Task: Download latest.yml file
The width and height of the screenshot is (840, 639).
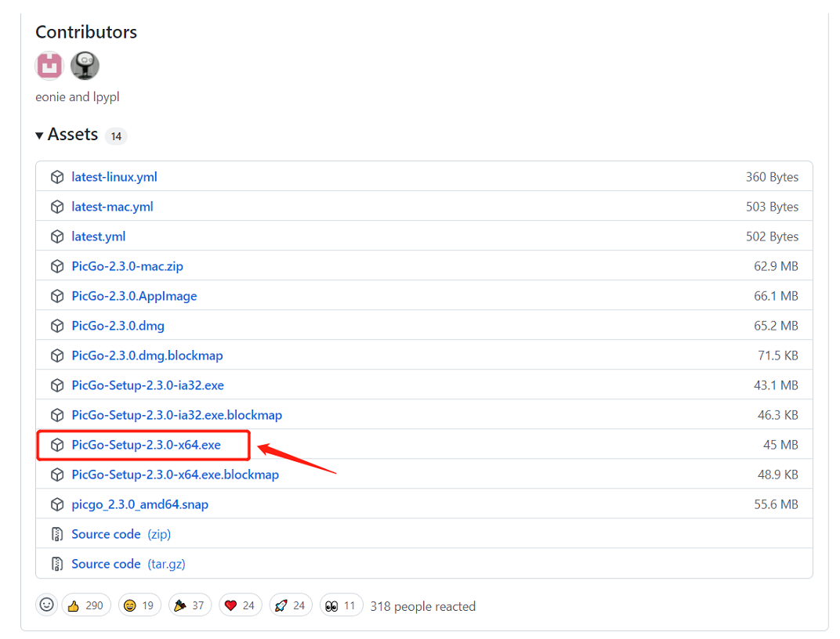Action: [99, 236]
